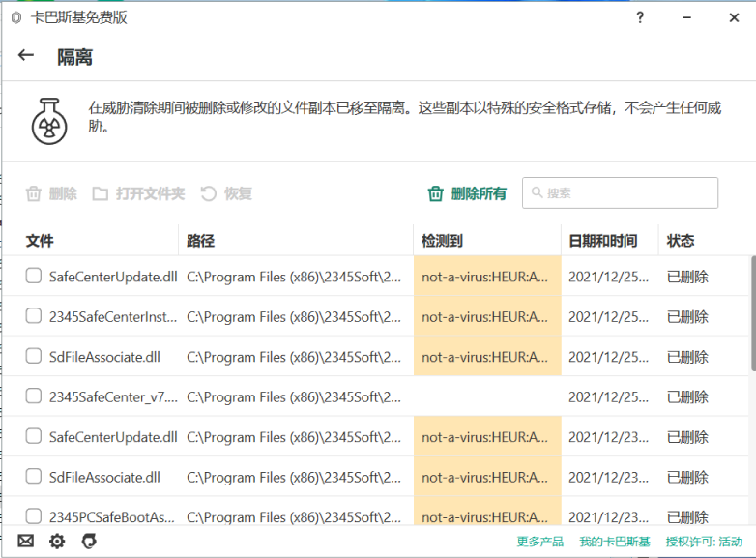Click first SdFileAssociate.dll row's 2021/12/25 date
Viewport: 756px width, 558px height.
608,357
